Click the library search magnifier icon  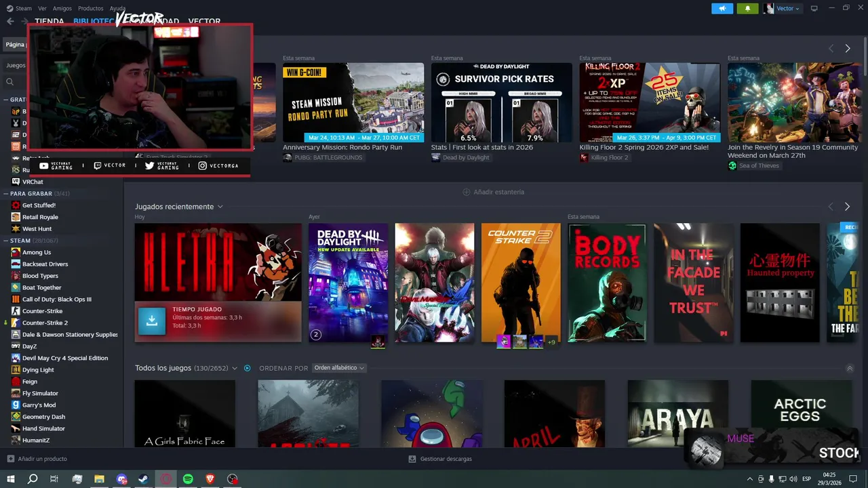[x=10, y=82]
